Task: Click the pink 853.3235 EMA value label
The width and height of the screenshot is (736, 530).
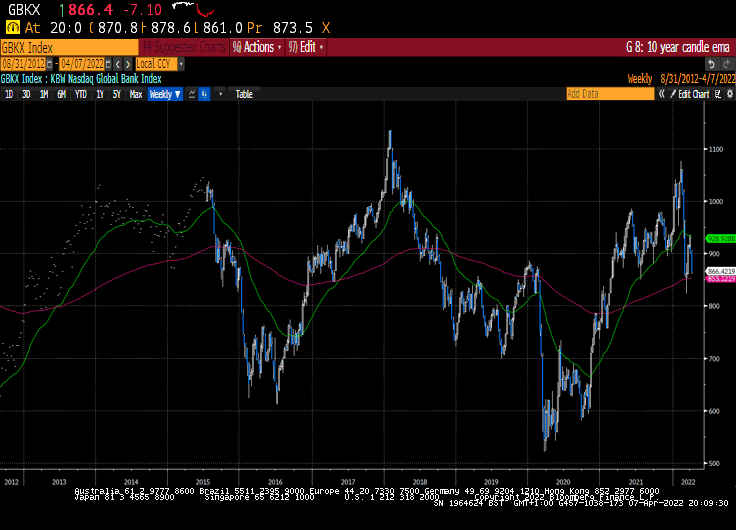Action: coord(721,279)
